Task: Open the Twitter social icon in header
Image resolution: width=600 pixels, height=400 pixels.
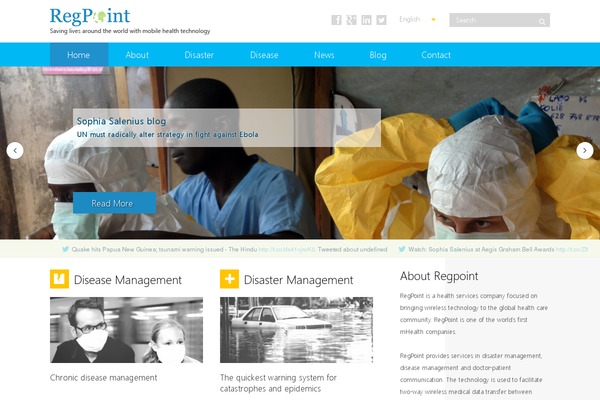Action: pos(382,20)
